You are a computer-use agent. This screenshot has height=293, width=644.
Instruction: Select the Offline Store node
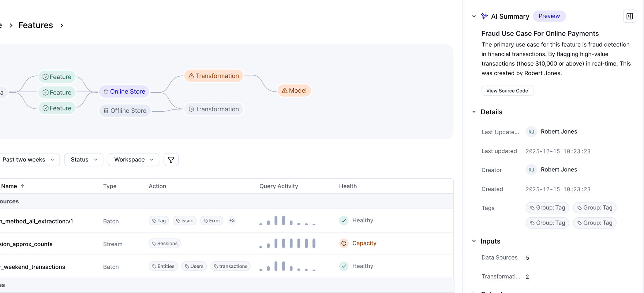pyautogui.click(x=125, y=111)
